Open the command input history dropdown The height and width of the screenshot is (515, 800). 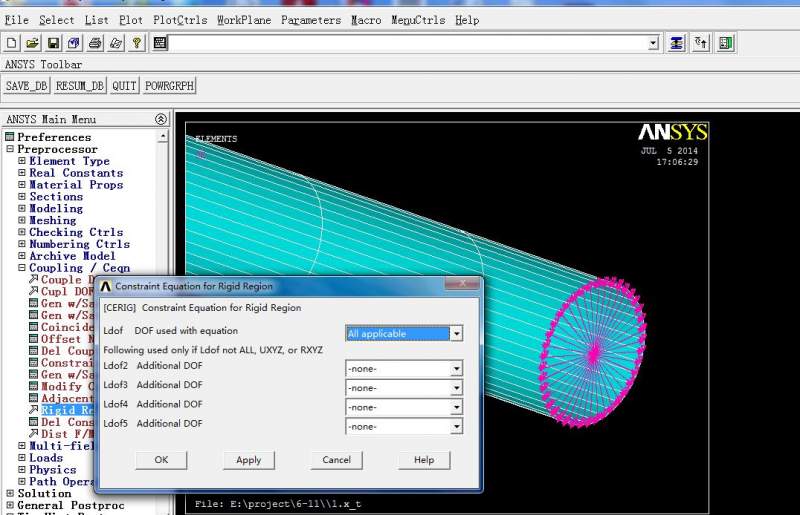[653, 43]
